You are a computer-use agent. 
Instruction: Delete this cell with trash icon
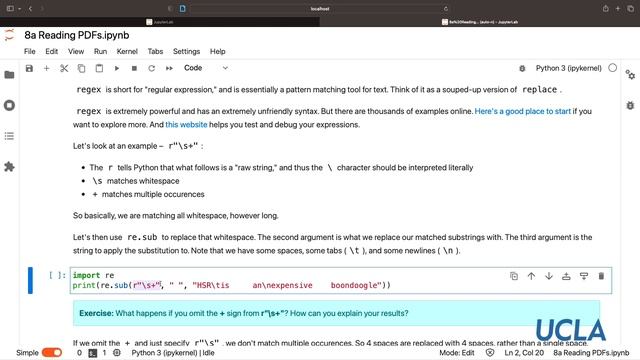click(601, 276)
